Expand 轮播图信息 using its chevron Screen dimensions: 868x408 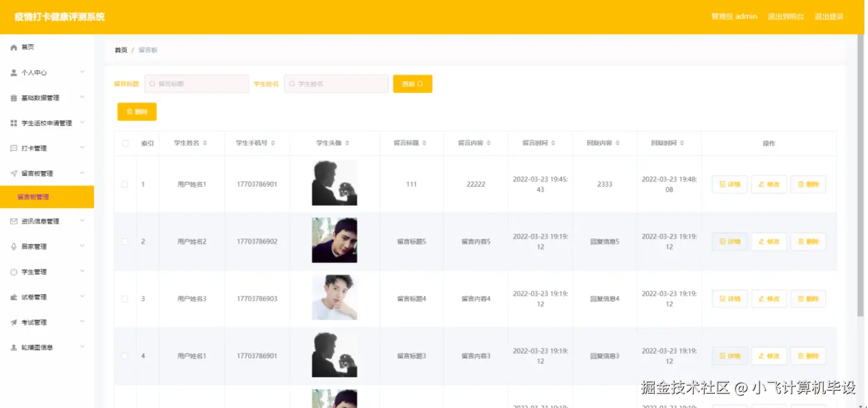click(x=82, y=347)
